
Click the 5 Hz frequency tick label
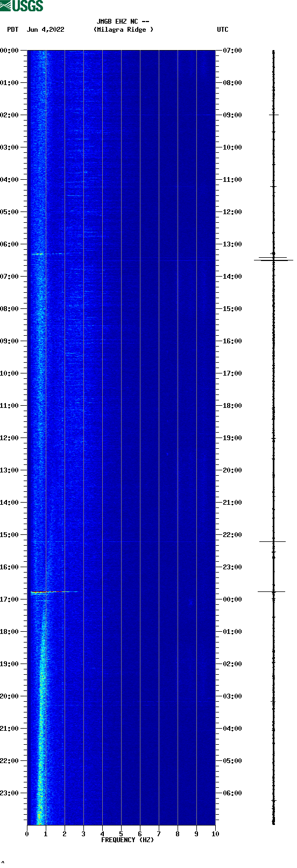pyautogui.click(x=121, y=834)
